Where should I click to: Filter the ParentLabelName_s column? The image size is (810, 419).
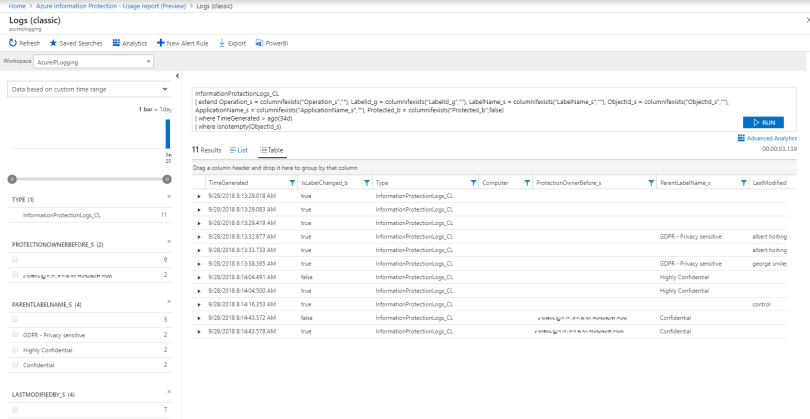(x=743, y=183)
